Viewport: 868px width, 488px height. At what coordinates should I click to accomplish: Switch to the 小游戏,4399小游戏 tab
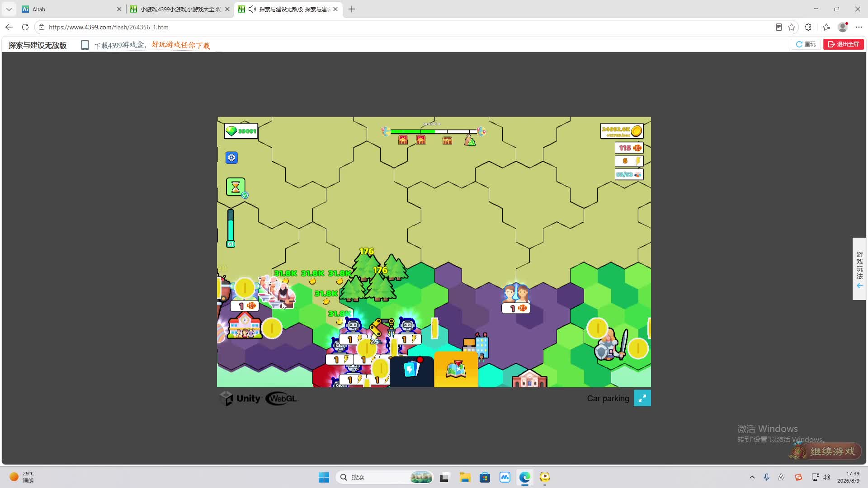pos(180,9)
